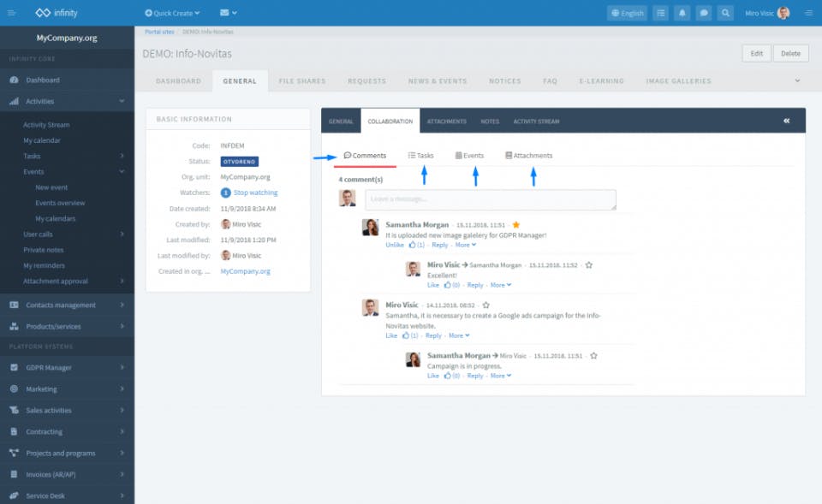Select Attachments collaboration sub-tab
This screenshot has width=822, height=504.
[529, 156]
